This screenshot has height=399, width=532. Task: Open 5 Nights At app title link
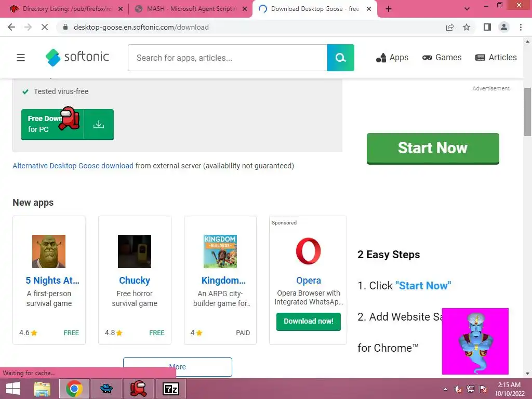coord(52,280)
